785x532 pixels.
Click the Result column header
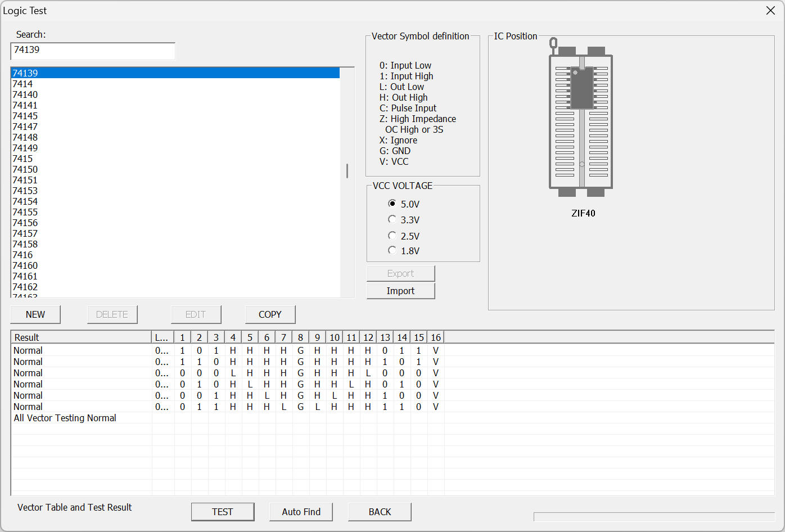click(82, 337)
